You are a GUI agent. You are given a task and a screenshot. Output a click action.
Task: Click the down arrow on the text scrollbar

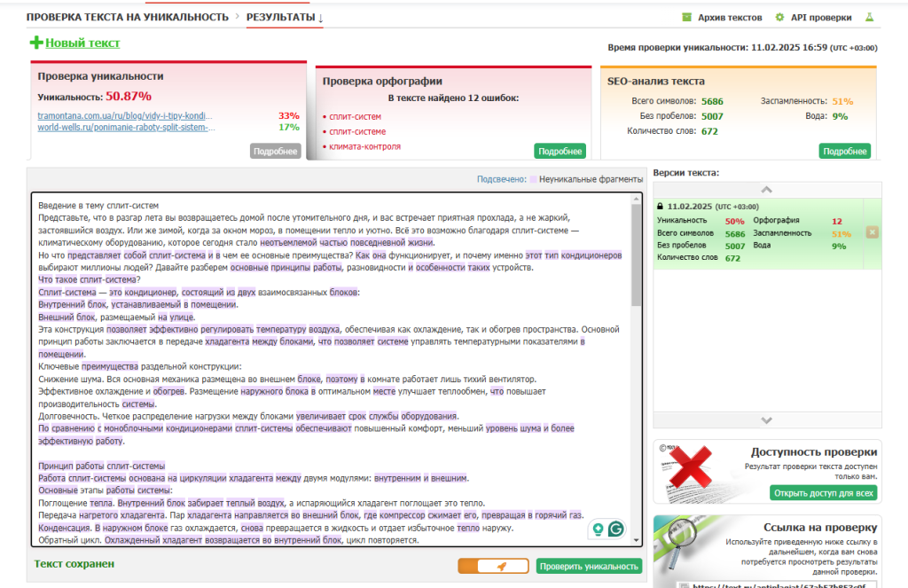coord(637,540)
